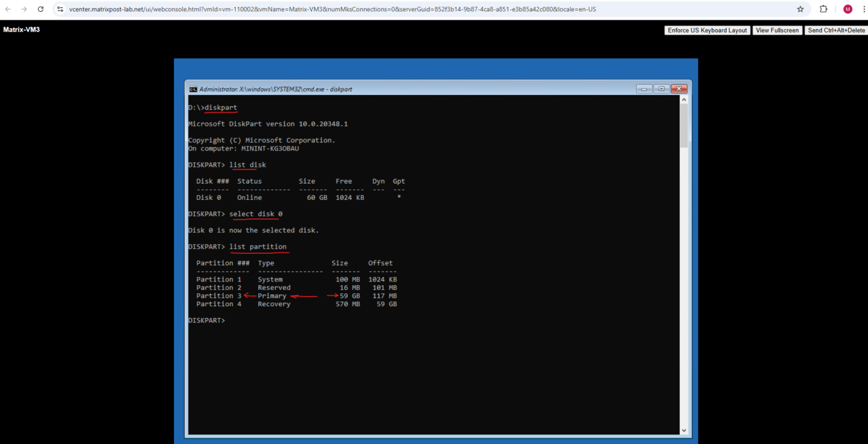The height and width of the screenshot is (444, 868).
Task: Open the Chrome extensions puzzle icon
Action: pyautogui.click(x=823, y=9)
